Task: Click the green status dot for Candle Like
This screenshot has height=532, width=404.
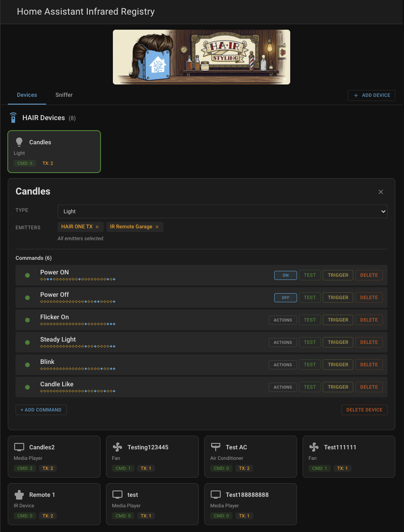Action: coord(27,387)
